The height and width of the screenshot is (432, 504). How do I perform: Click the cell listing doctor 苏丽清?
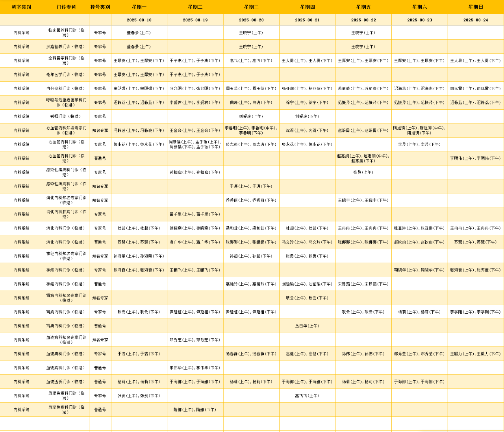363,89
